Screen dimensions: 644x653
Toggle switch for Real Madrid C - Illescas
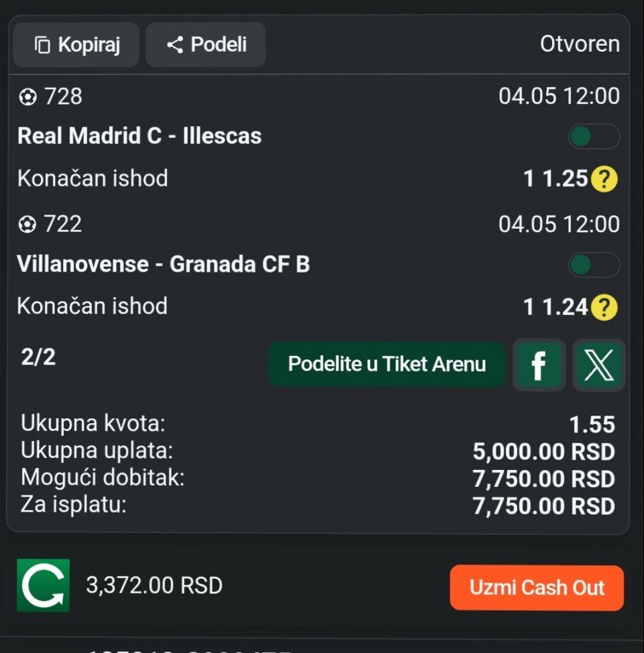click(594, 136)
